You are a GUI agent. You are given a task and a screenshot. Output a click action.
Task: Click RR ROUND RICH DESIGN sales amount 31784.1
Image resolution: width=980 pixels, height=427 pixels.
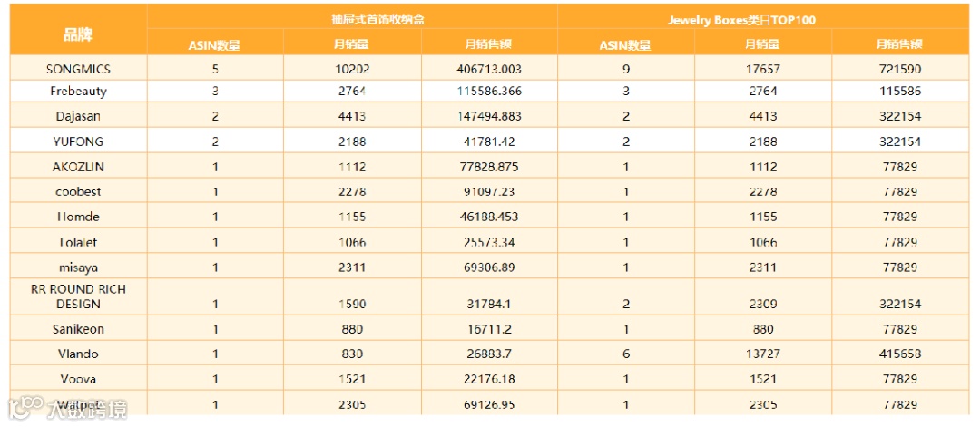489,304
